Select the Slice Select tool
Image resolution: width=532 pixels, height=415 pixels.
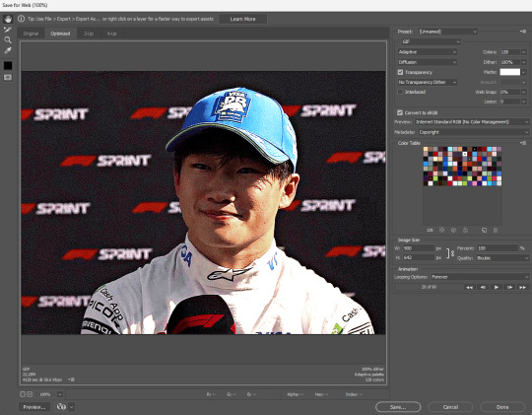(x=8, y=30)
